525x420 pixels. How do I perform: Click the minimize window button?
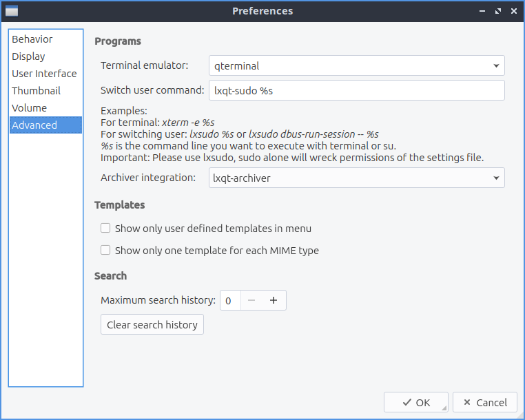tap(482, 11)
